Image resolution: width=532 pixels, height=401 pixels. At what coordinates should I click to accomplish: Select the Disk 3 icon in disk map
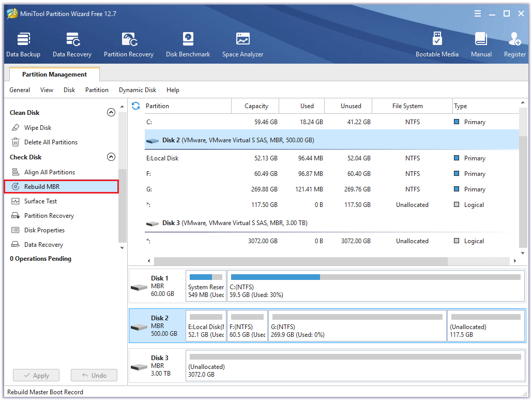click(x=139, y=367)
